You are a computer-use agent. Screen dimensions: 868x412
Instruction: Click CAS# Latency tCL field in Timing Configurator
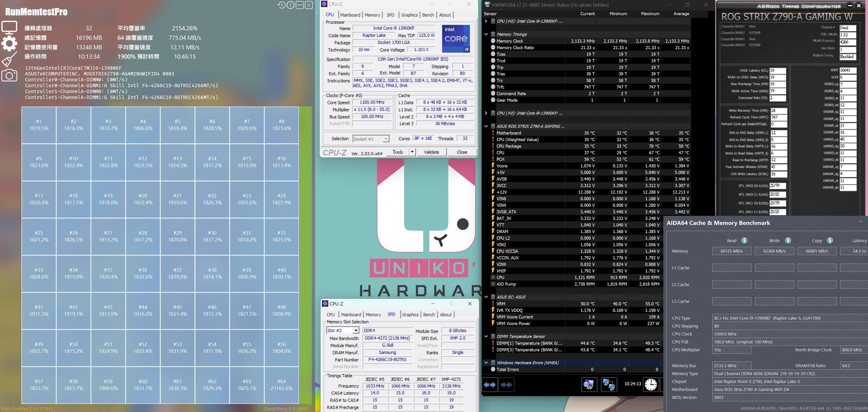coord(777,71)
